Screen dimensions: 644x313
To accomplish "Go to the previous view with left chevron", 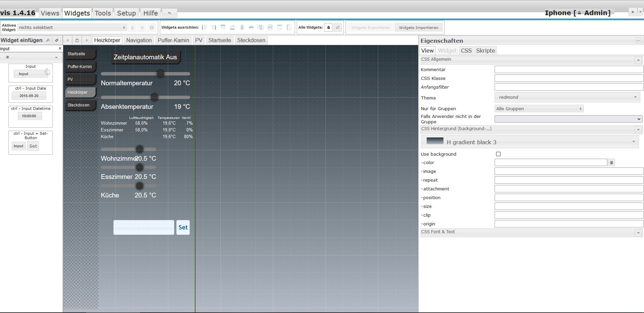I will coord(68,40).
